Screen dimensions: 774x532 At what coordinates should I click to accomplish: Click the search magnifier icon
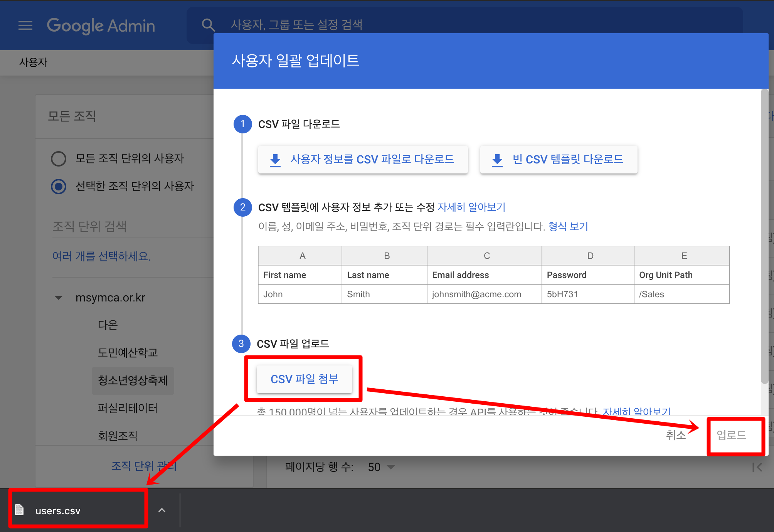pos(208,25)
